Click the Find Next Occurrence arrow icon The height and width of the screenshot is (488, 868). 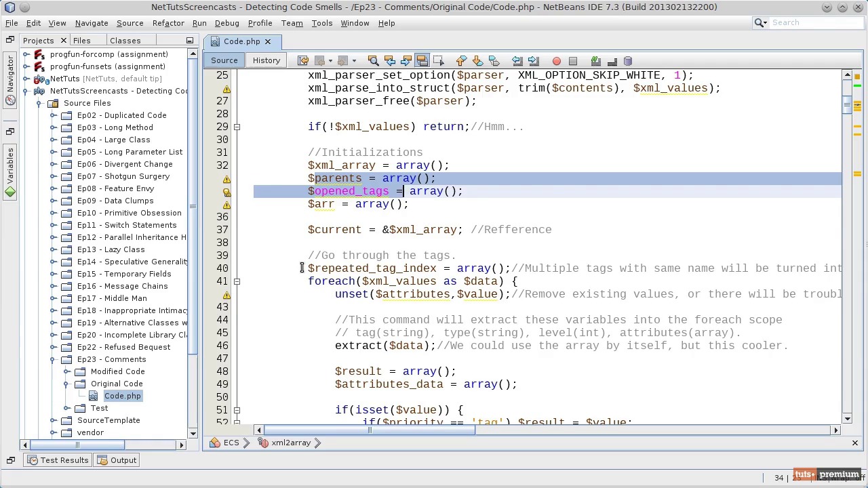406,61
